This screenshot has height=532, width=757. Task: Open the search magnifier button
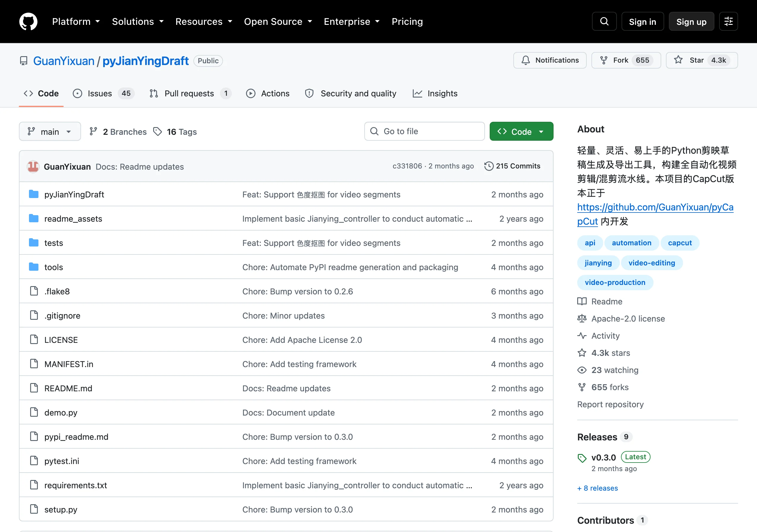click(604, 21)
